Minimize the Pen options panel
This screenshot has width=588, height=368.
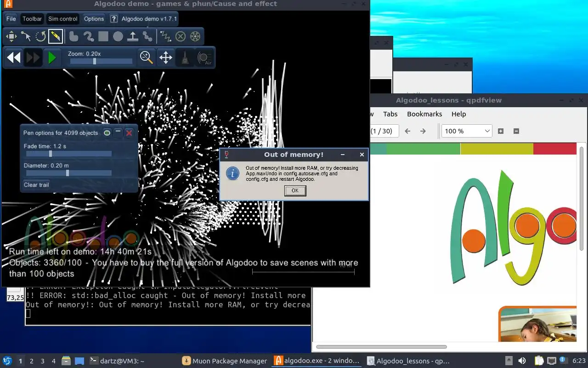(x=118, y=132)
